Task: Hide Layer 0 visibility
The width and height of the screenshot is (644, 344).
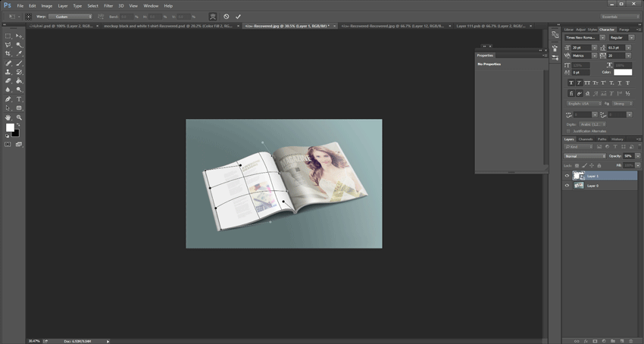Action: tap(567, 186)
